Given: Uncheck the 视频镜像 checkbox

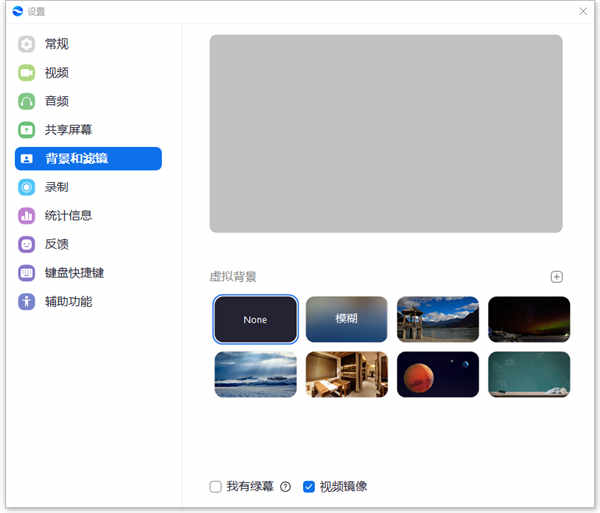Looking at the screenshot, I should tap(308, 487).
